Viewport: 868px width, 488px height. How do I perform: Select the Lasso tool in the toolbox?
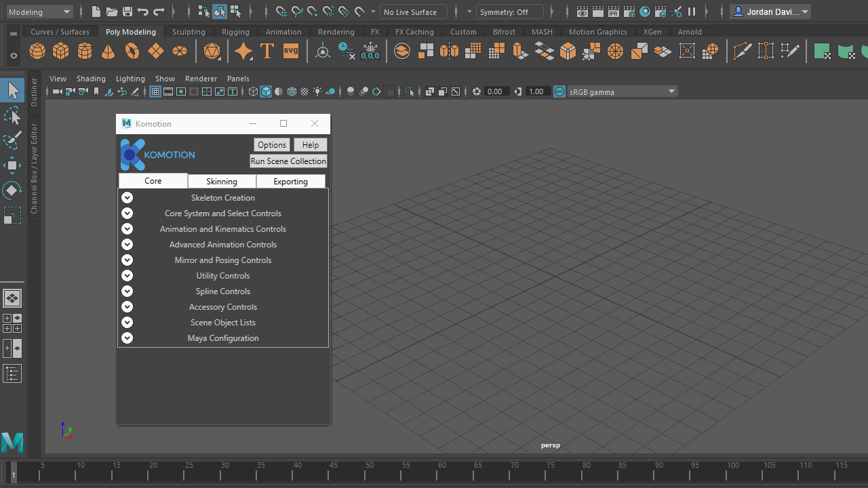12,116
